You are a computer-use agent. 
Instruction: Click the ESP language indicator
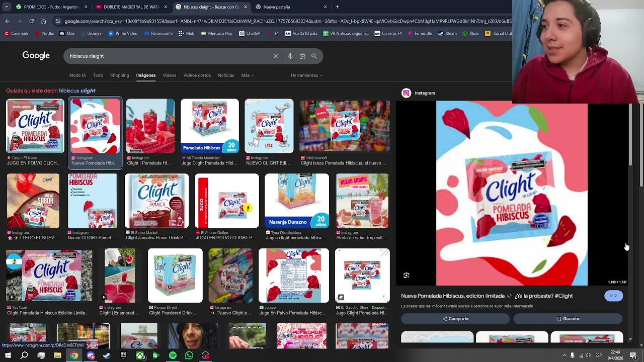599,355
